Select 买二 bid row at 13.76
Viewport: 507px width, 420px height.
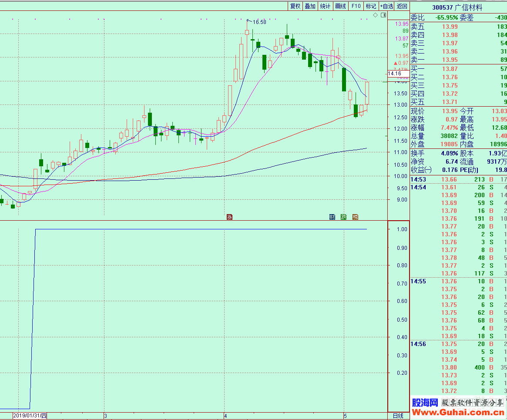click(459, 77)
